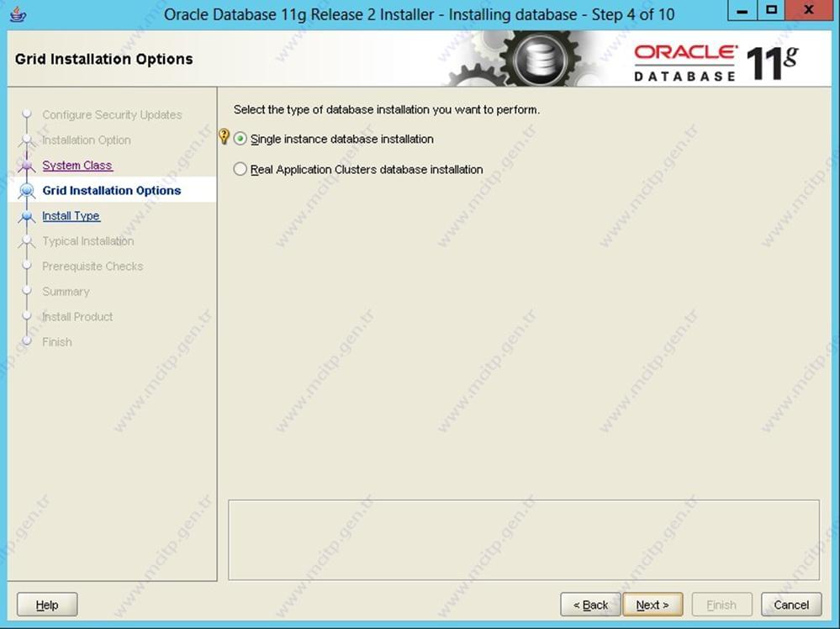The image size is (840, 629).
Task: Click 'Typical Installation' step text
Action: point(87,241)
